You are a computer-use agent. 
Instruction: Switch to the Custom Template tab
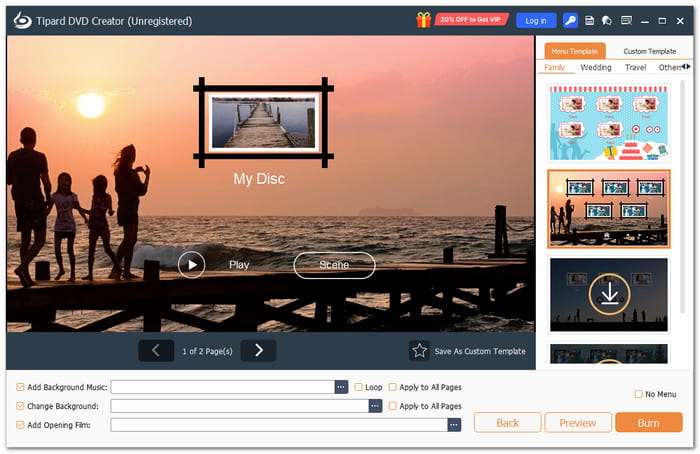[x=649, y=51]
